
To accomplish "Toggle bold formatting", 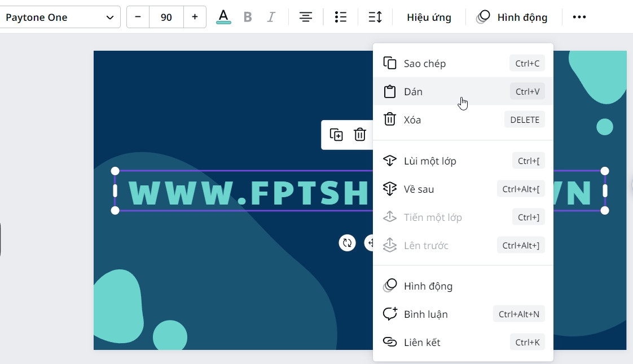I will [248, 17].
